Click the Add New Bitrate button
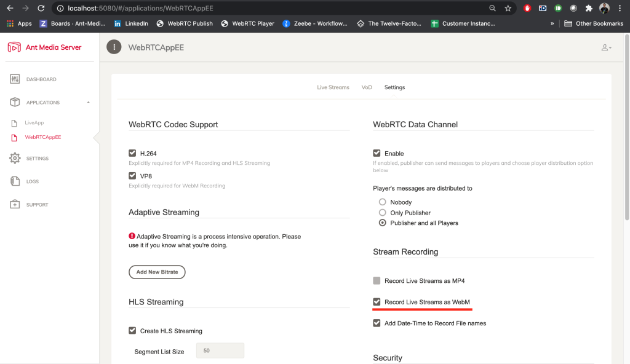The width and height of the screenshot is (630, 364). click(x=157, y=272)
